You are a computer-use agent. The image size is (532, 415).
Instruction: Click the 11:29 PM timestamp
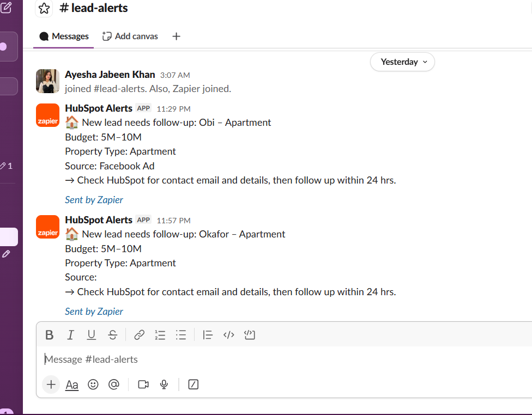(x=173, y=109)
